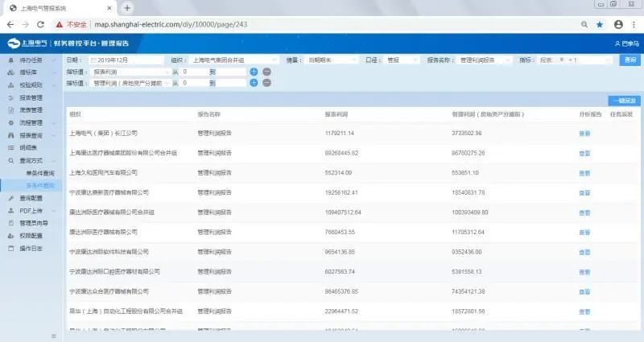Open the 组织 dropdown
The width and height of the screenshot is (644, 342).
coord(233,60)
